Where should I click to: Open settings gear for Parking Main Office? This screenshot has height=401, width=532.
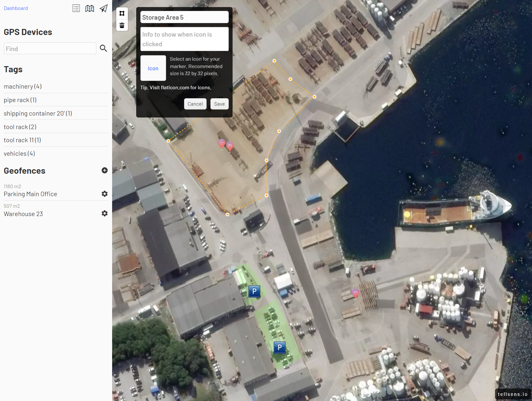(x=104, y=194)
